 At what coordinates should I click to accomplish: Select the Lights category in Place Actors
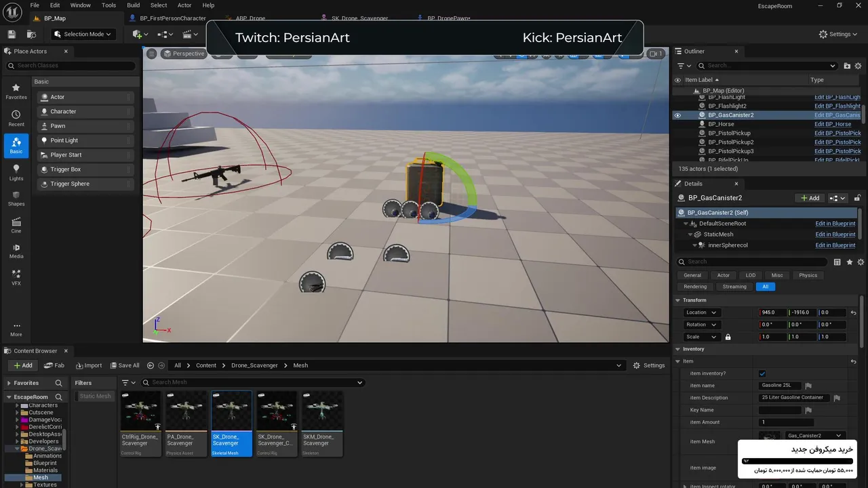point(16,173)
